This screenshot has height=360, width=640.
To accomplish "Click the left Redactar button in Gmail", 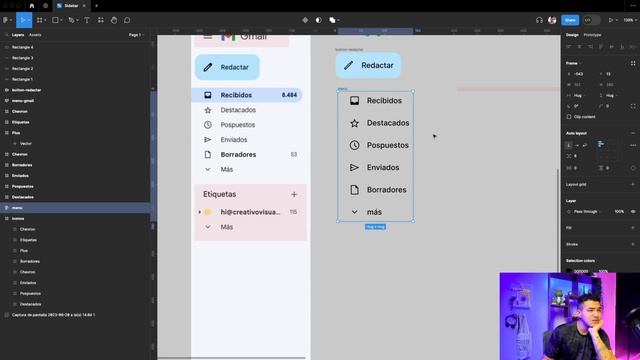I will click(227, 67).
